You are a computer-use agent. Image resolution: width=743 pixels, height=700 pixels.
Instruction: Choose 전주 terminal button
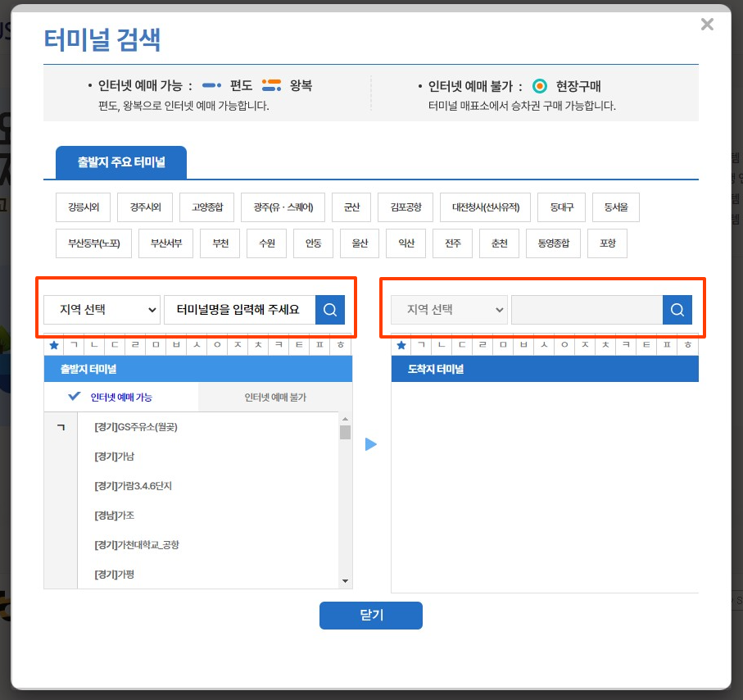pyautogui.click(x=452, y=243)
